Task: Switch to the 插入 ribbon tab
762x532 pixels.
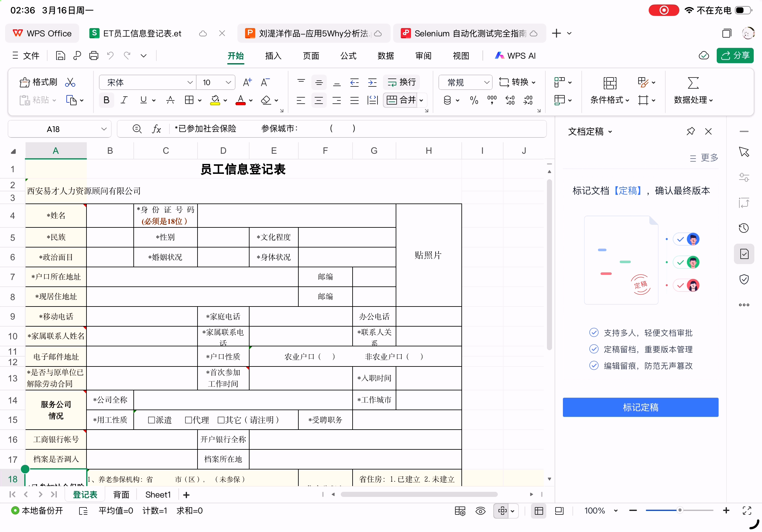Action: click(273, 56)
